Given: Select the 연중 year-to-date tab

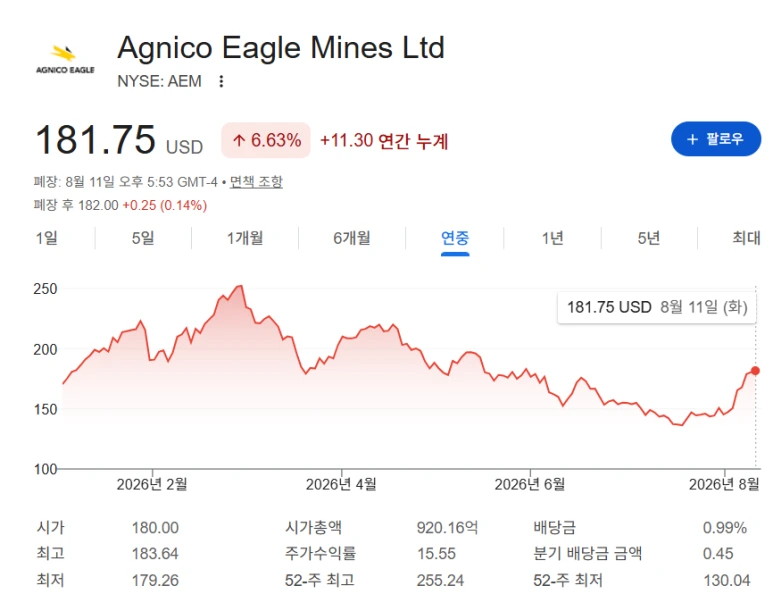Looking at the screenshot, I should click(x=455, y=238).
